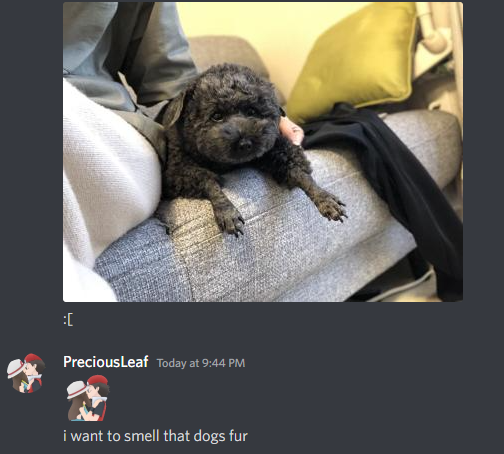This screenshot has height=454, width=504.
Task: Click the puppy's floppy ear
Action: 173,108
